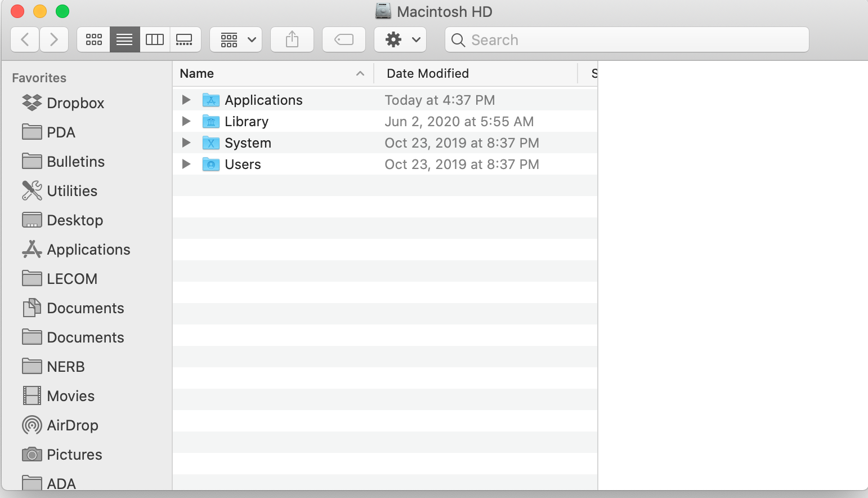The image size is (868, 498).
Task: Open the NERB sidebar folder
Action: [x=53, y=367]
